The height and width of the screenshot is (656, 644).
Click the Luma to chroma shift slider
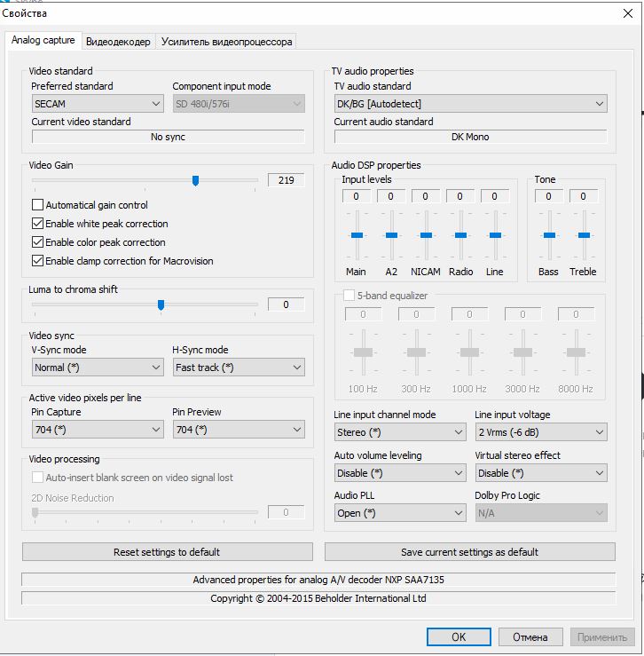point(161,304)
